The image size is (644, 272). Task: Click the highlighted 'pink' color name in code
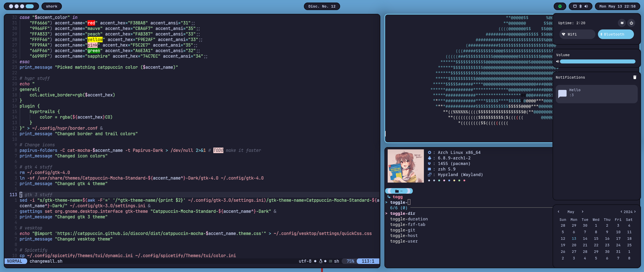(x=93, y=45)
